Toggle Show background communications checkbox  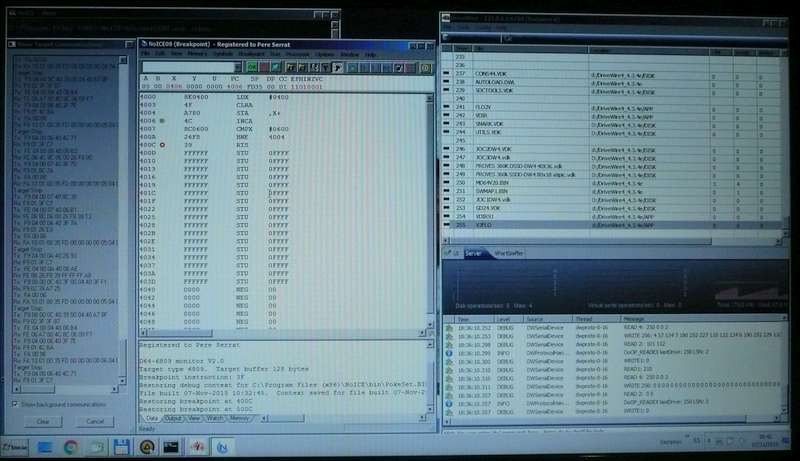coord(14,404)
